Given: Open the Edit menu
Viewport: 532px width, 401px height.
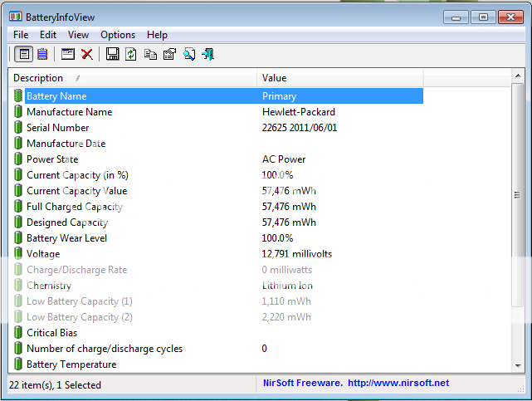Looking at the screenshot, I should [x=48, y=35].
